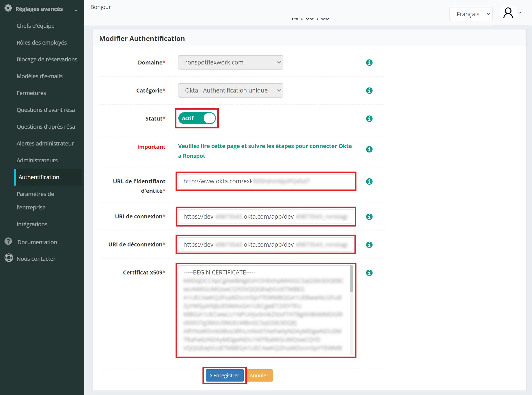Open Chefs d'équipe in sidebar
The image size is (532, 395).
tap(35, 26)
